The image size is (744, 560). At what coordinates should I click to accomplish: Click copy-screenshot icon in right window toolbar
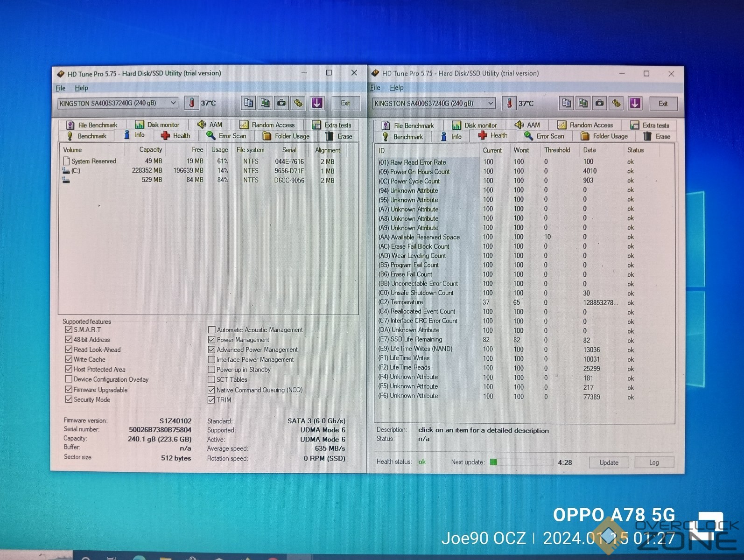point(583,103)
